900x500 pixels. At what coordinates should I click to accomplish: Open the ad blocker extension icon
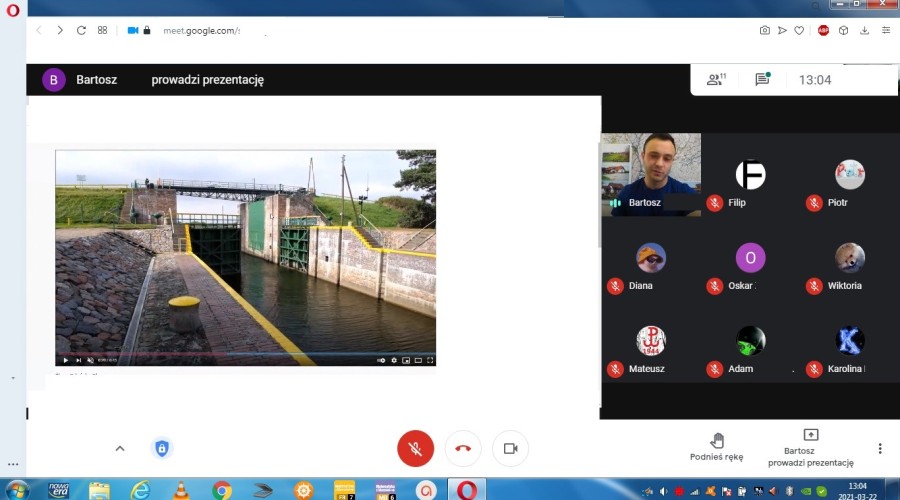823,30
